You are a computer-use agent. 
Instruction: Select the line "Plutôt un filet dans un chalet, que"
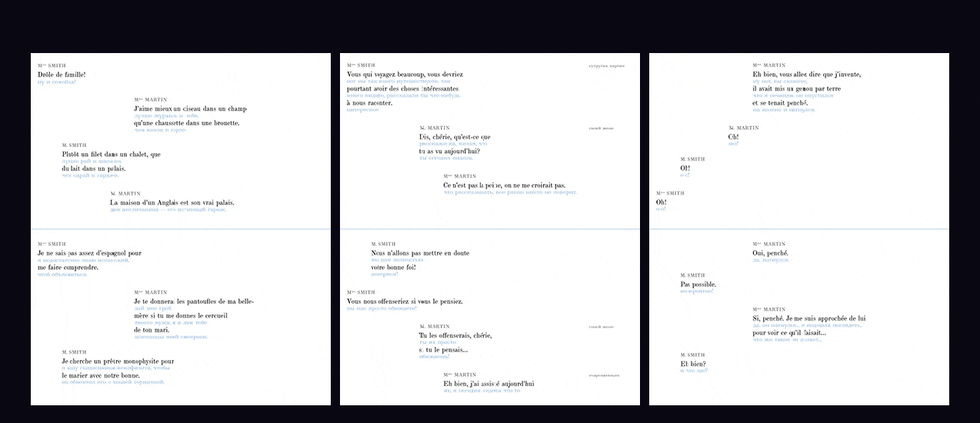coord(112,154)
